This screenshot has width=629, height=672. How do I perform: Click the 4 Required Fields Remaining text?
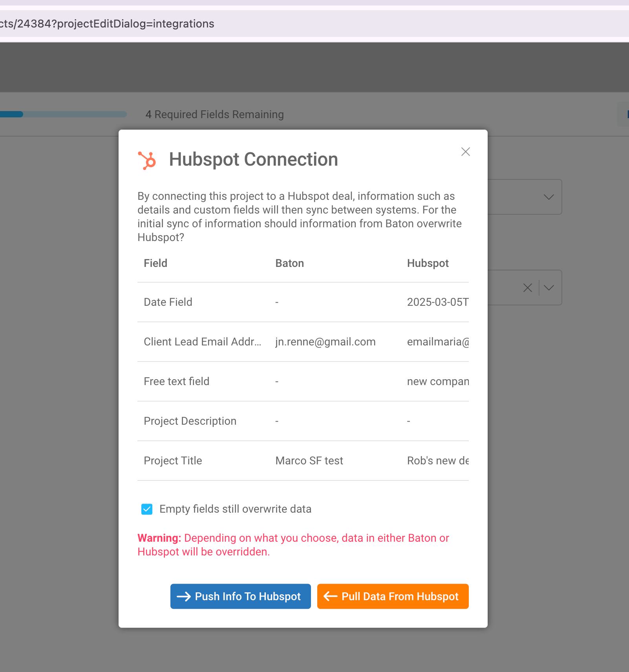[215, 114]
